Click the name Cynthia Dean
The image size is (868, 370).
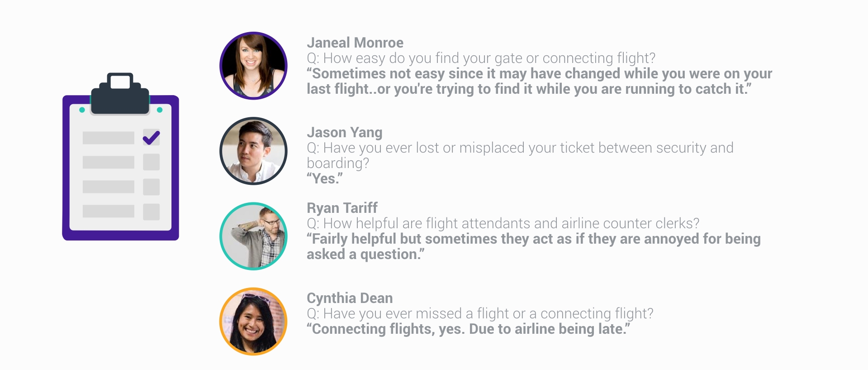point(350,298)
